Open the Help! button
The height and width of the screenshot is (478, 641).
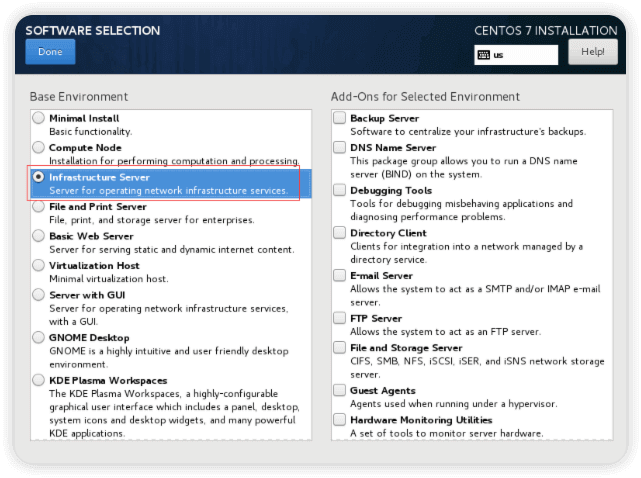pos(593,52)
